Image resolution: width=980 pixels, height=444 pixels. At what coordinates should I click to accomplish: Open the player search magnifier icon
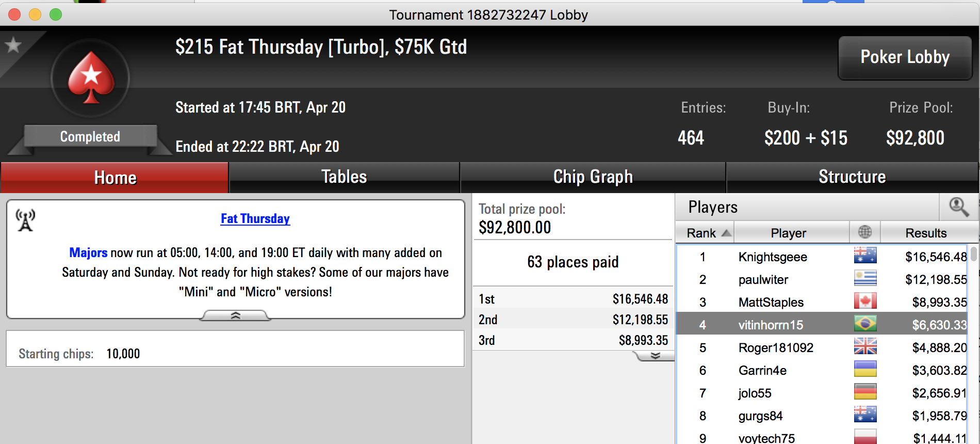click(x=959, y=207)
